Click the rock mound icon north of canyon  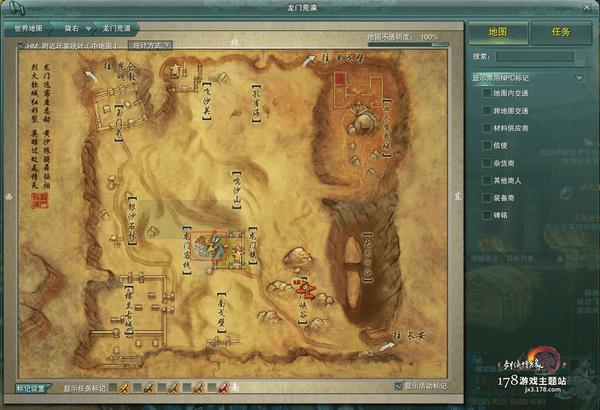(x=298, y=255)
